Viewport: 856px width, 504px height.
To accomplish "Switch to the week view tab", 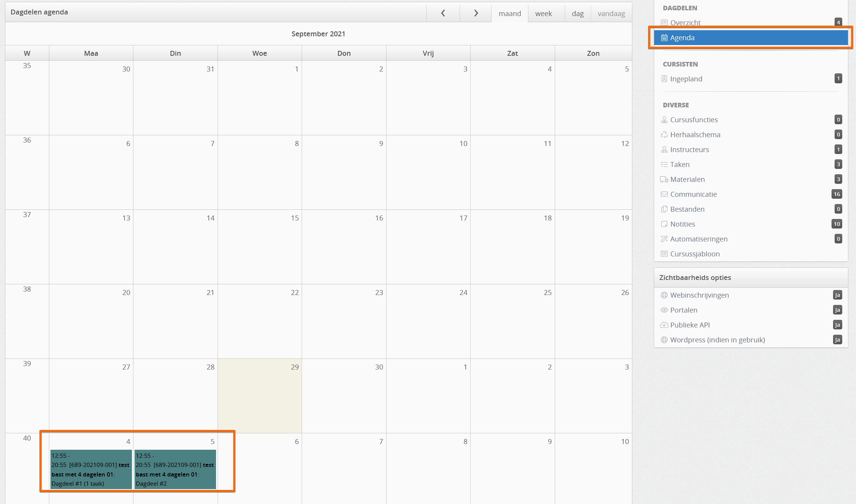I will (543, 14).
